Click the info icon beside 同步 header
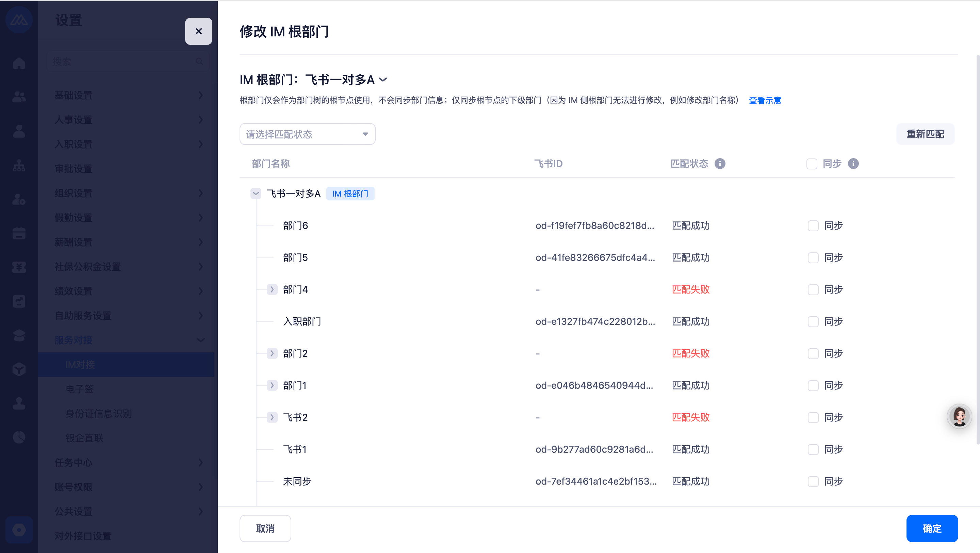 click(x=853, y=164)
